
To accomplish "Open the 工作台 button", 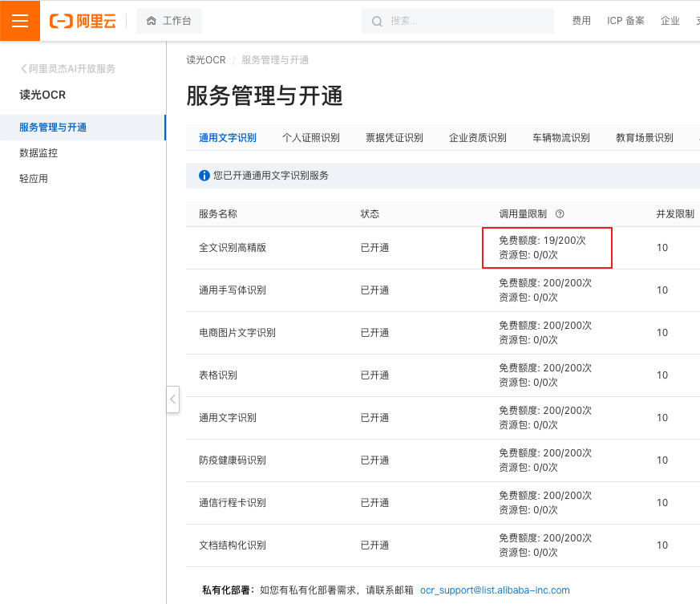I will click(x=168, y=21).
